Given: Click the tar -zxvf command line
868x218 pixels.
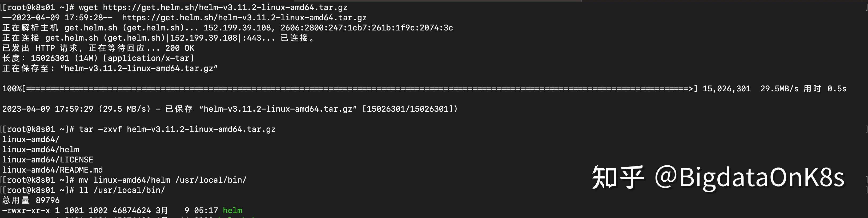Looking at the screenshot, I should tap(177, 129).
